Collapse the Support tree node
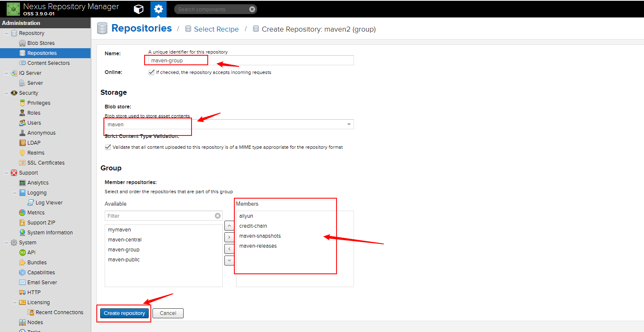 pos(6,173)
